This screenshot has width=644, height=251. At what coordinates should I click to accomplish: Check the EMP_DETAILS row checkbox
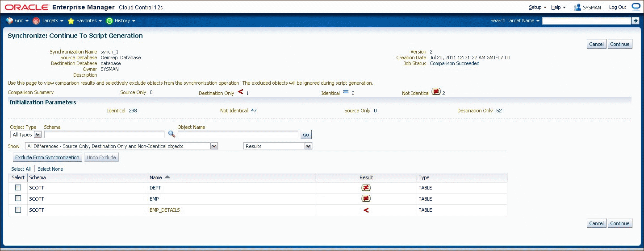18,210
